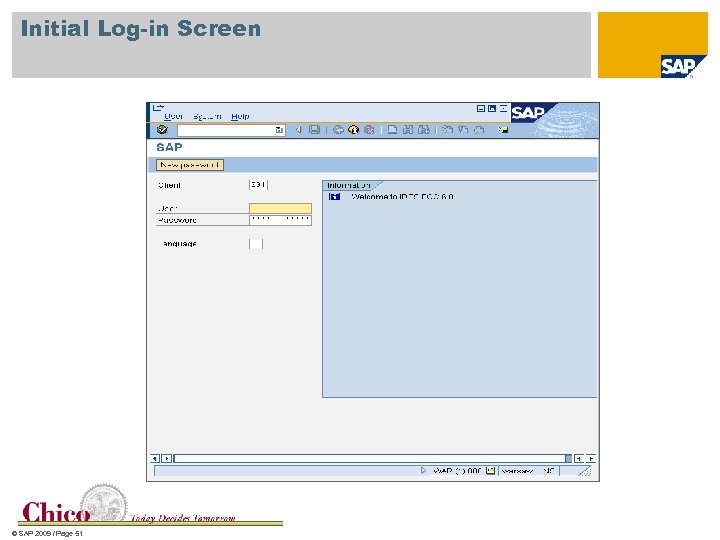
Task: Click the right scroll arrow next to it
Action: click(x=167, y=458)
